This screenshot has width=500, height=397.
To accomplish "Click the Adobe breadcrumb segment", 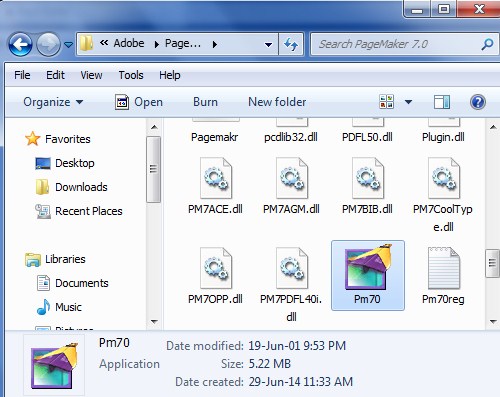I will pos(129,43).
